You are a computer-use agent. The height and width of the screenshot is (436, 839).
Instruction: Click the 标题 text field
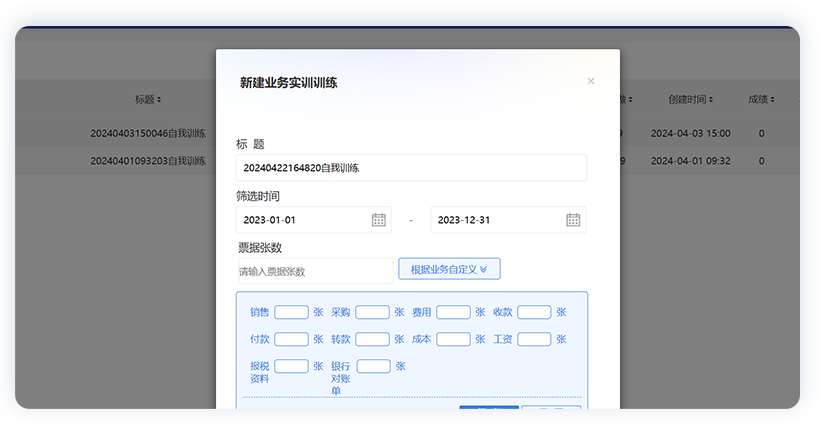coord(411,168)
